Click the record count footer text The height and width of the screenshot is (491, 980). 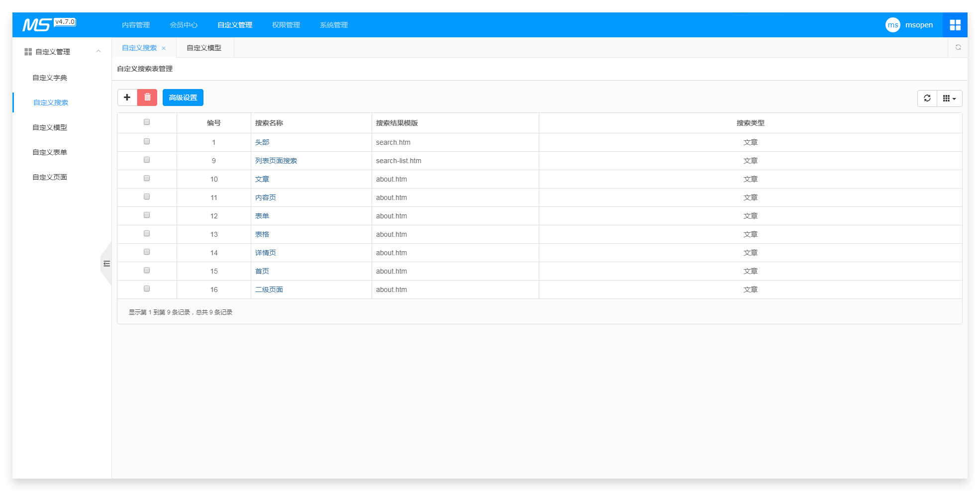pos(181,312)
